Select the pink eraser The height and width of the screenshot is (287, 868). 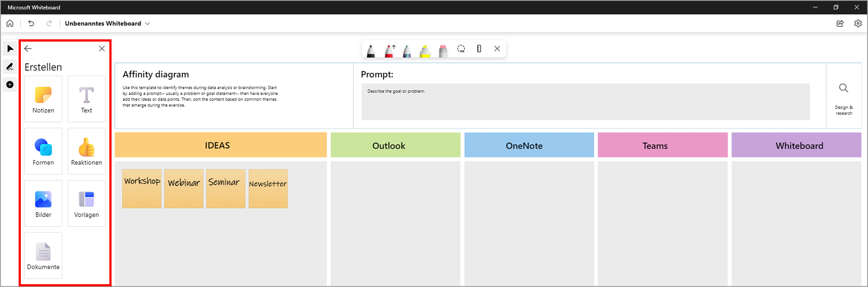(x=443, y=50)
